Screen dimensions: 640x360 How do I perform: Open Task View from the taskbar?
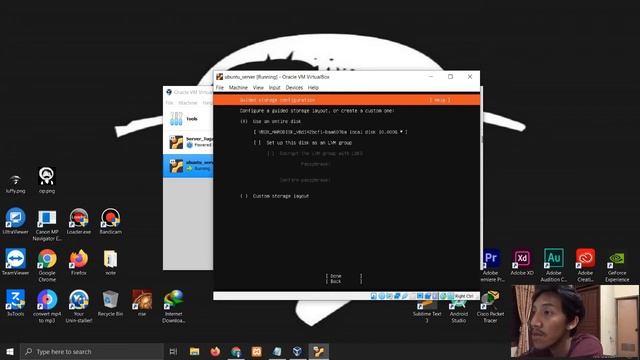pyautogui.click(x=173, y=351)
